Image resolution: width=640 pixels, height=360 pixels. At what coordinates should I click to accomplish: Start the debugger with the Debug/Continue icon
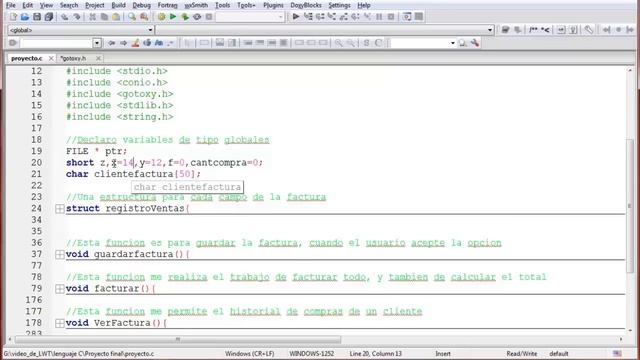[x=296, y=17]
